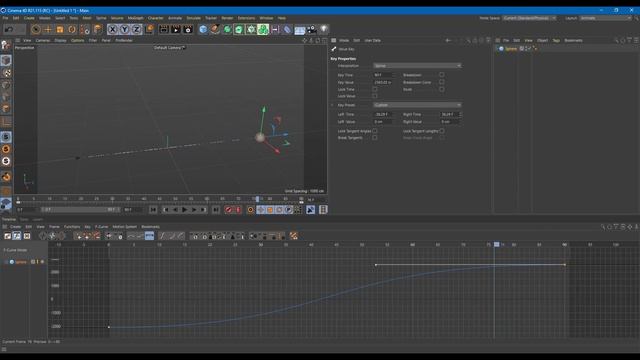640x360 pixels.
Task: Open the Render menu
Action: (x=227, y=18)
